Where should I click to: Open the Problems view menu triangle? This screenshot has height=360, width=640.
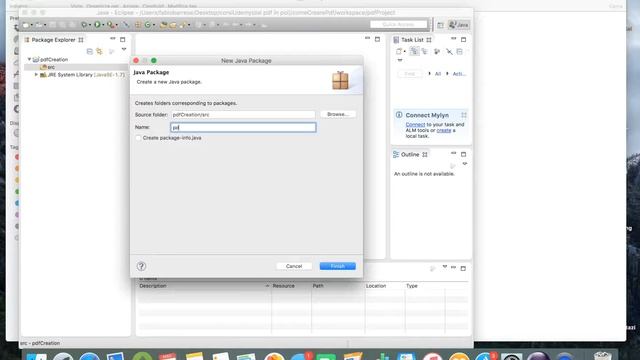tap(444, 267)
